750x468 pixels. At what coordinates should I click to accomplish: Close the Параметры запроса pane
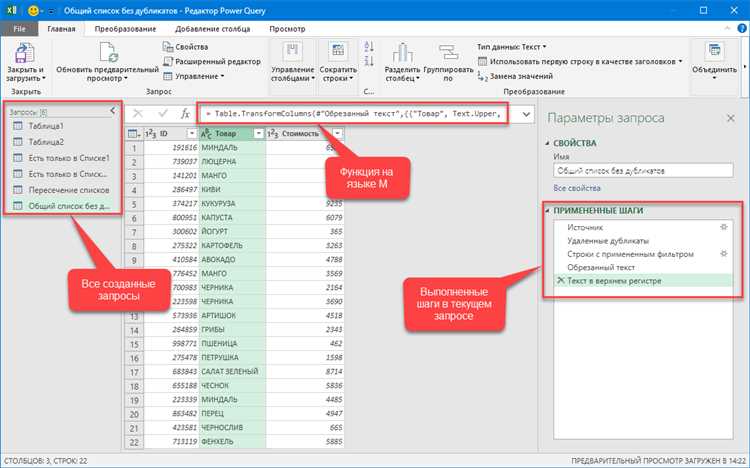[x=730, y=118]
